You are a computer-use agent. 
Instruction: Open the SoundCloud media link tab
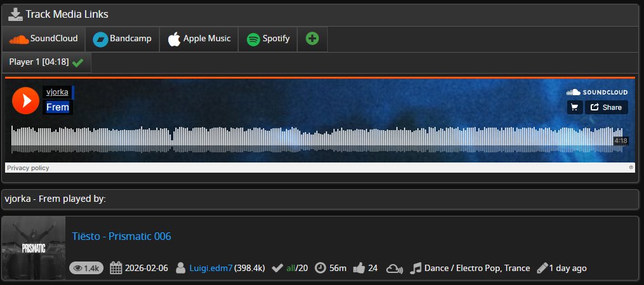(x=44, y=39)
